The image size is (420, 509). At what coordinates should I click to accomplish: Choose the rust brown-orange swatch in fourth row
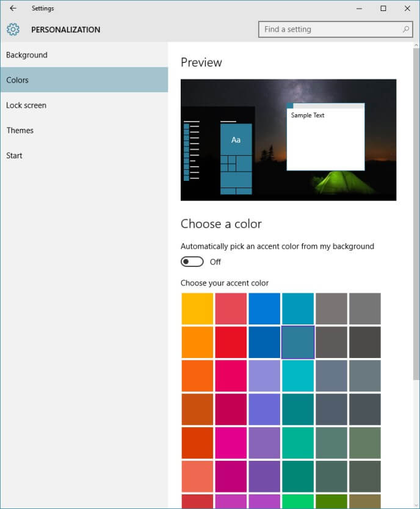click(x=197, y=409)
